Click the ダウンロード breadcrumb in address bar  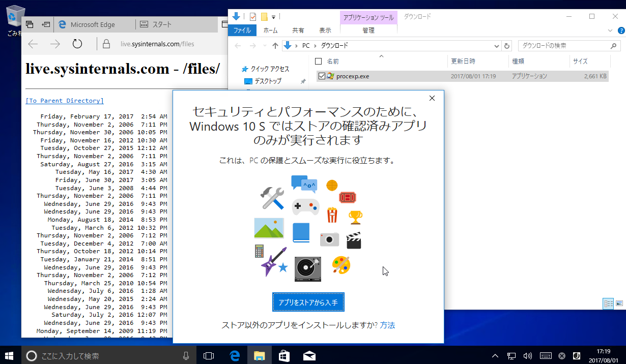[x=334, y=46]
